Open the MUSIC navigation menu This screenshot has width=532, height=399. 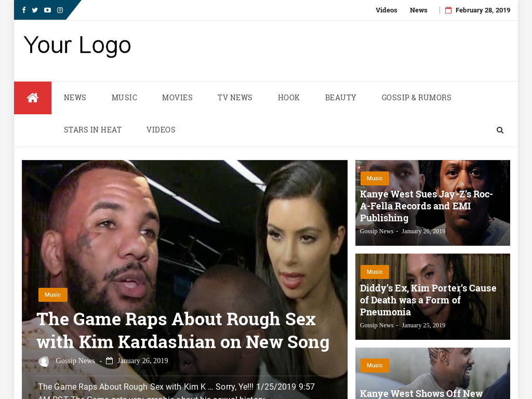point(124,97)
